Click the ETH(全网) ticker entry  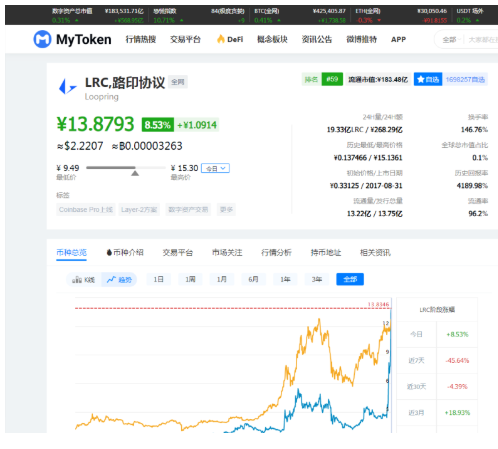click(x=401, y=15)
